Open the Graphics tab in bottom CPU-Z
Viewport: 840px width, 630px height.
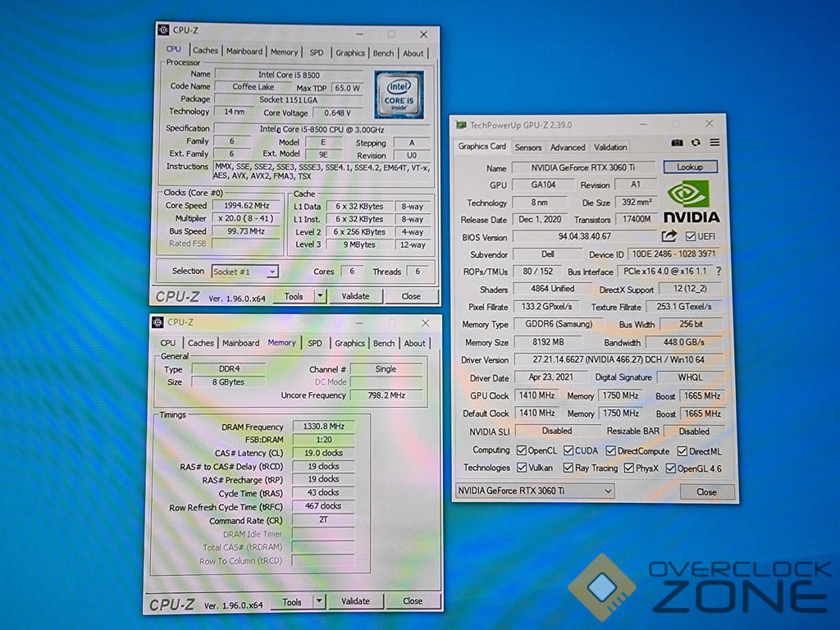point(349,344)
